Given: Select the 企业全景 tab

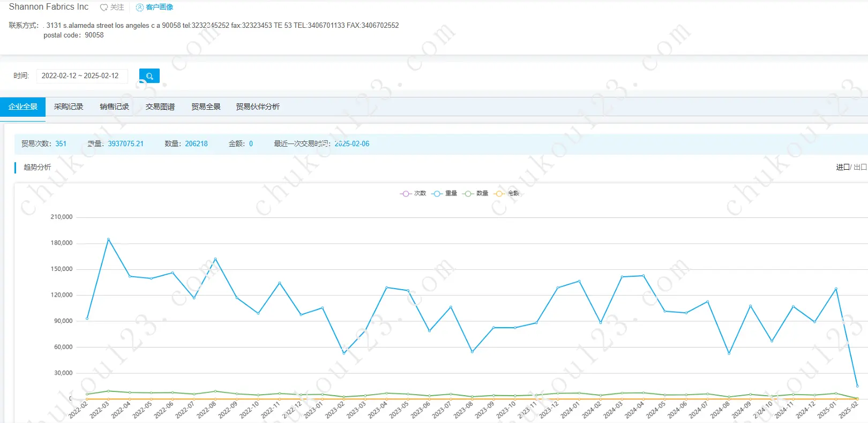Looking at the screenshot, I should [x=23, y=107].
